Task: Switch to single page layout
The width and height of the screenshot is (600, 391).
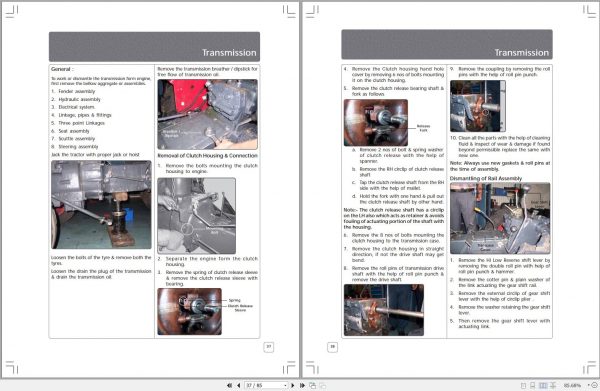Action: click(x=523, y=385)
